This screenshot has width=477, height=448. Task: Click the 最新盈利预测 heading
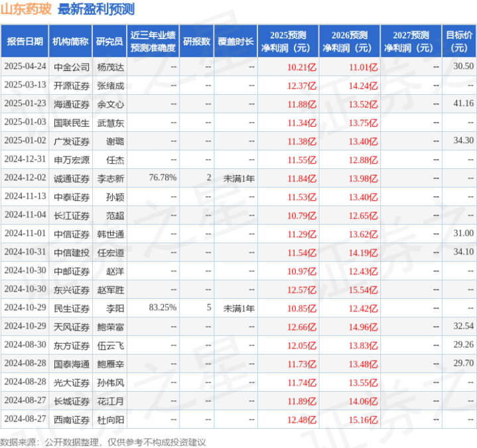pyautogui.click(x=96, y=9)
